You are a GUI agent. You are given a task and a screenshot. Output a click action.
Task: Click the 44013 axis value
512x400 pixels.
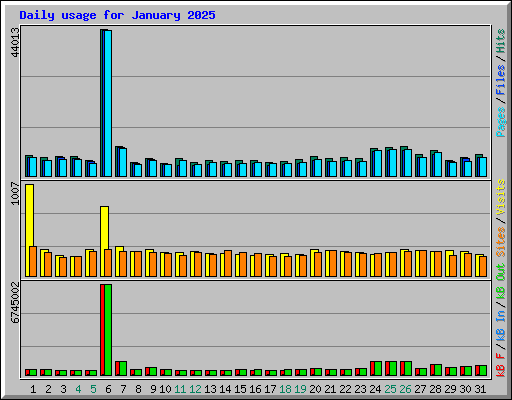[x=15, y=42]
